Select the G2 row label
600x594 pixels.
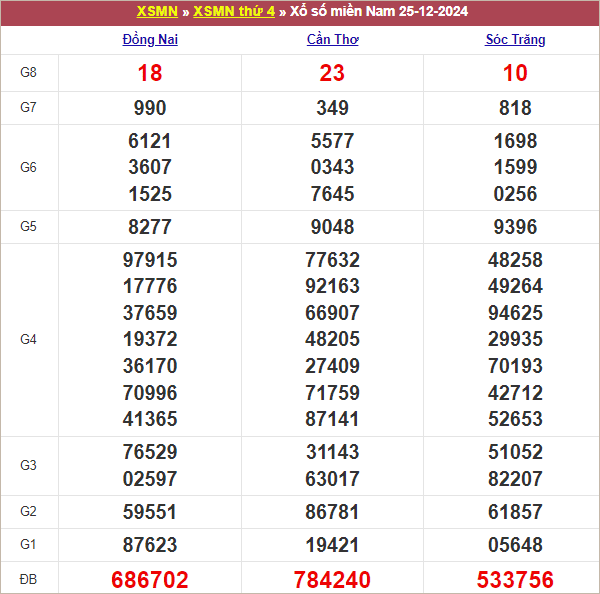pyautogui.click(x=28, y=511)
